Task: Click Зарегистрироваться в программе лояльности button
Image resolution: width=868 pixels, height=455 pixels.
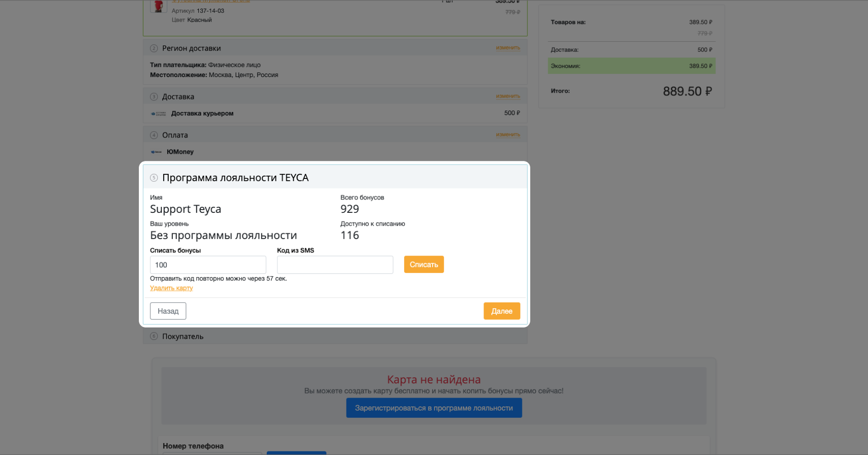Action: (x=434, y=408)
